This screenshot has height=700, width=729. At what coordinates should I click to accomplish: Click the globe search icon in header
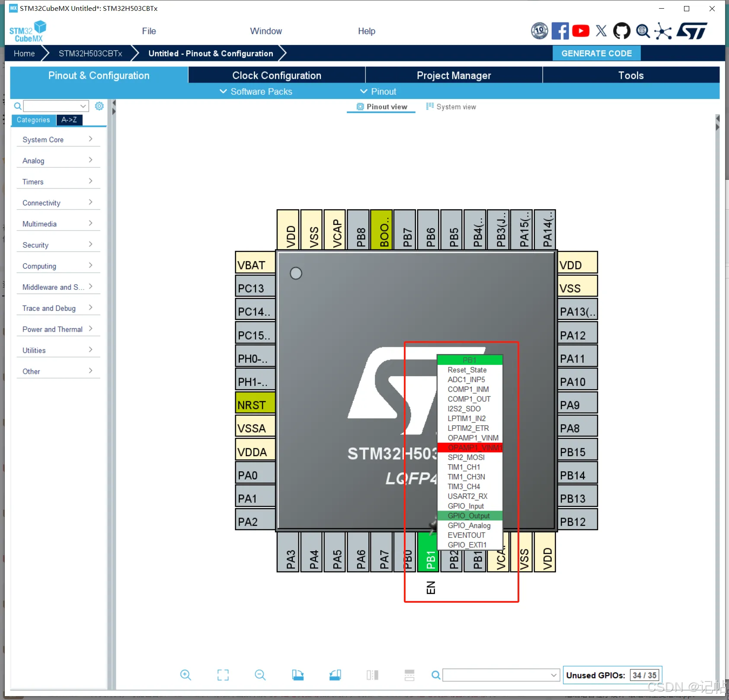pyautogui.click(x=643, y=31)
